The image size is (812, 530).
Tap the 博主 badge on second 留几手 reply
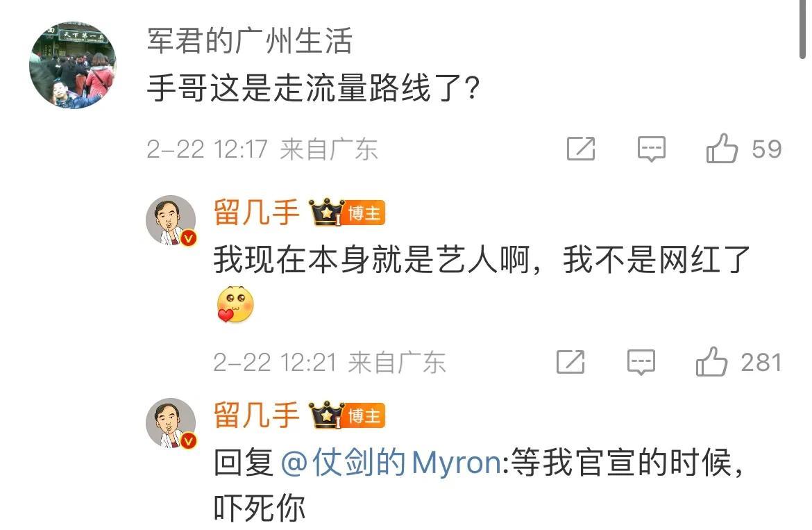click(365, 416)
